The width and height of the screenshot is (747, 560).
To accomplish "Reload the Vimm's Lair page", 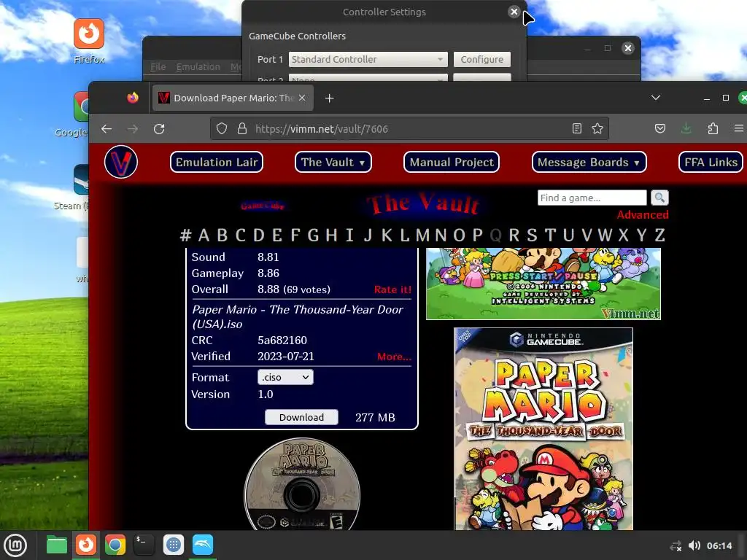I will 159,128.
